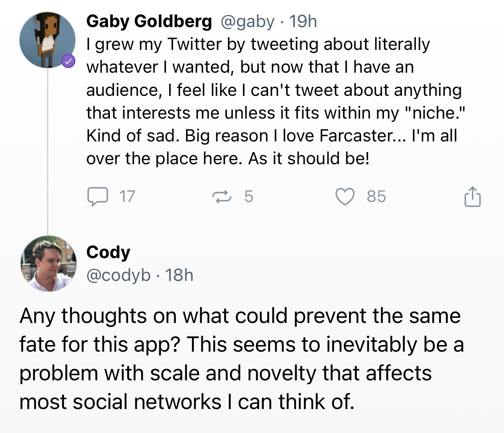Open Gaby Goldberg's pixel-art profile picture
This screenshot has width=504, height=433.
click(47, 39)
